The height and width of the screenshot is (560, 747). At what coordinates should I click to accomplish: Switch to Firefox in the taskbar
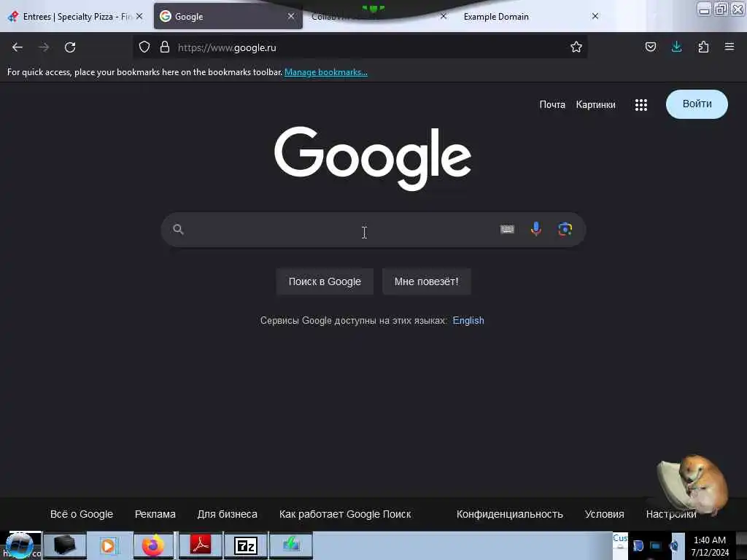(x=153, y=545)
